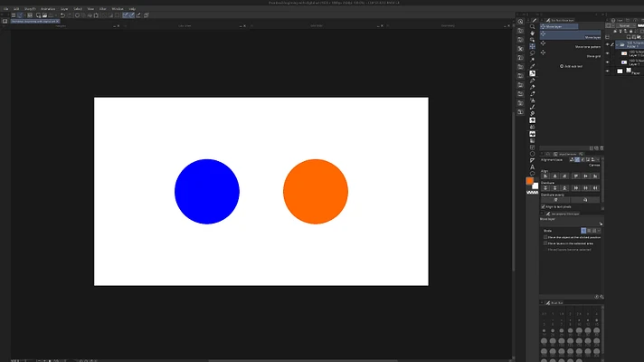The width and height of the screenshot is (644, 362).
Task: Click the rightmost Distribute button
Action: point(595,187)
